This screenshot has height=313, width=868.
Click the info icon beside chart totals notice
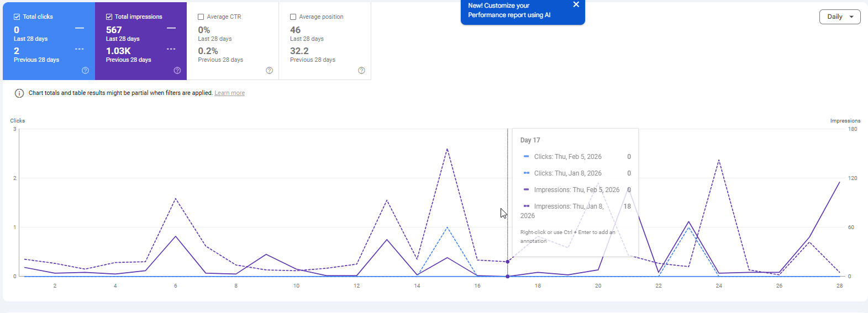click(19, 93)
